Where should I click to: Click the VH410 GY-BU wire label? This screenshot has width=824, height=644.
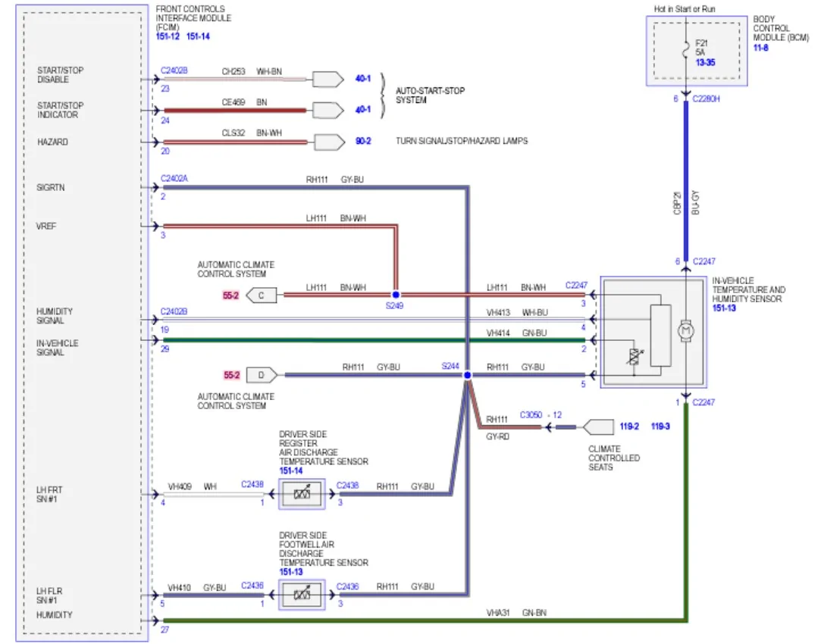click(197, 588)
